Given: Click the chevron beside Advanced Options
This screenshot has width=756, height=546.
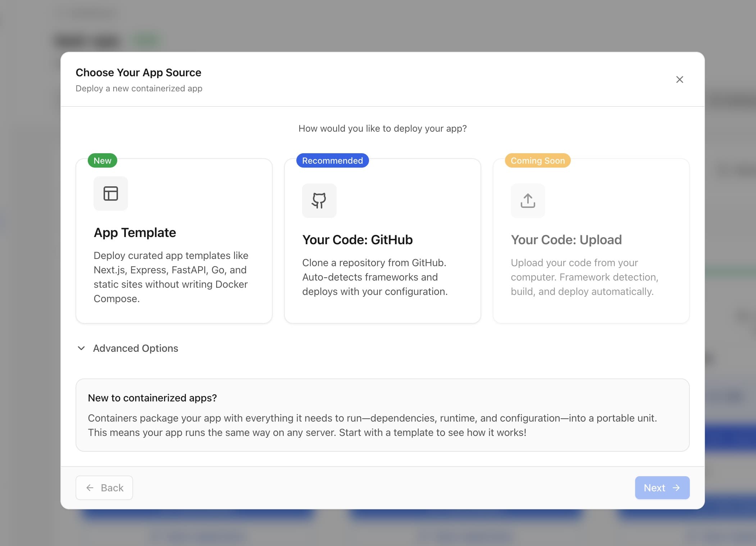Looking at the screenshot, I should tap(81, 348).
